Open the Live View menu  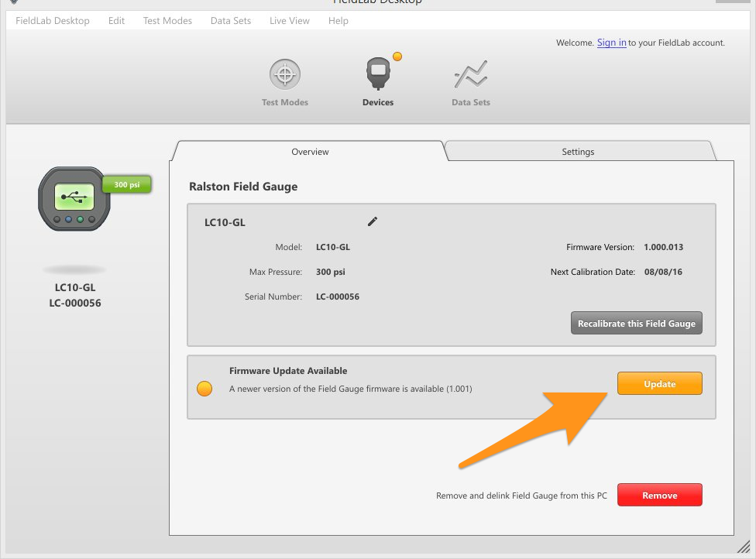[289, 21]
